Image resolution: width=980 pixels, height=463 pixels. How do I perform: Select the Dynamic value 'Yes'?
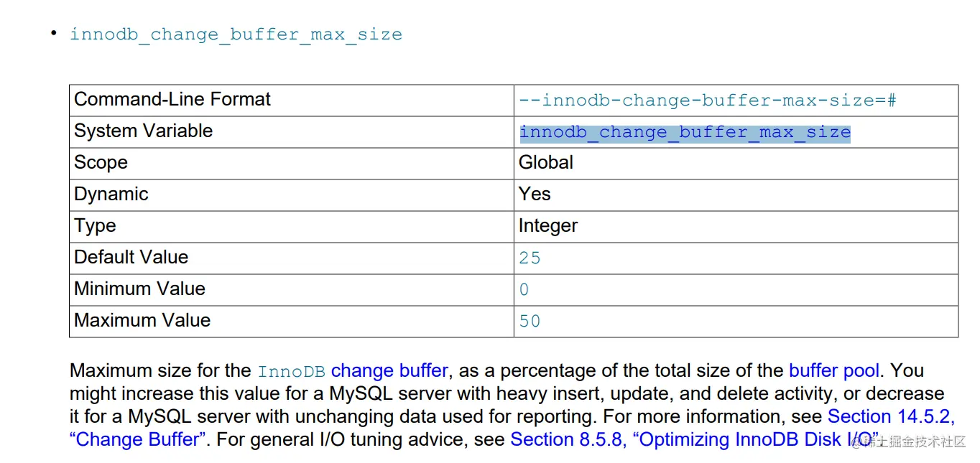(x=535, y=194)
